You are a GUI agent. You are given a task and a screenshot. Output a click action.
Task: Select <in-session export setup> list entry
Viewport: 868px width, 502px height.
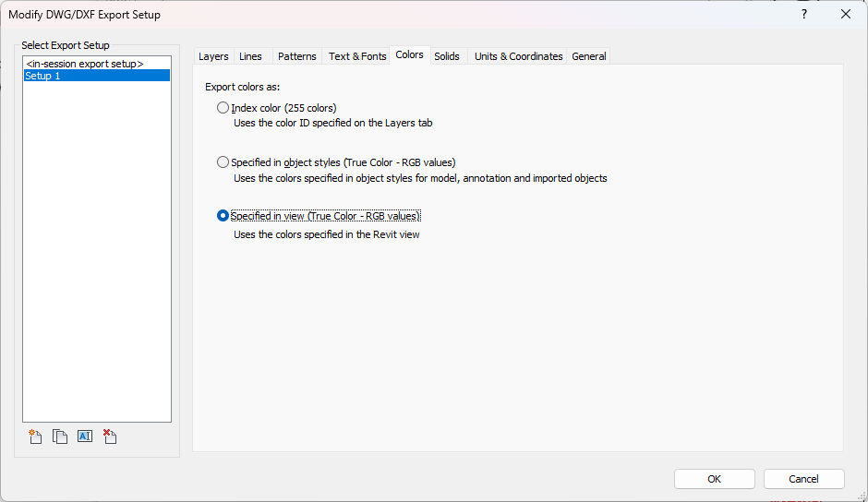pyautogui.click(x=96, y=64)
